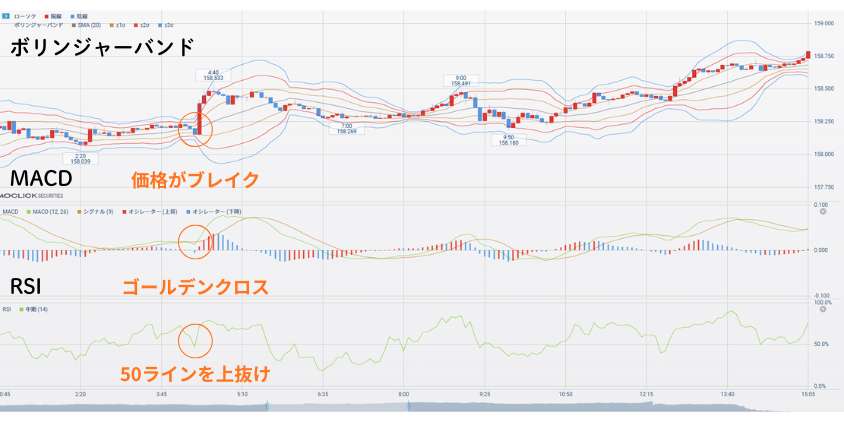844x422 pixels.
Task: Click the 7:00 low price label
Action: tap(346, 128)
